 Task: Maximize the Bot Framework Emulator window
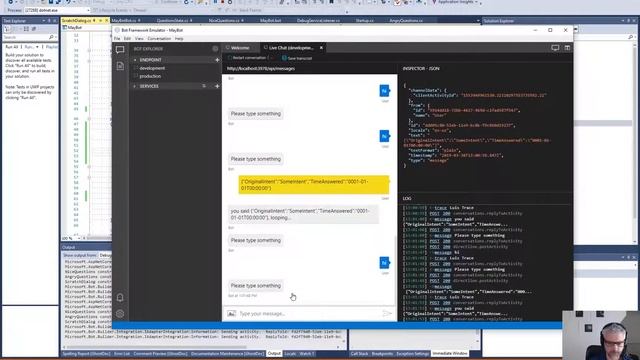(550, 30)
